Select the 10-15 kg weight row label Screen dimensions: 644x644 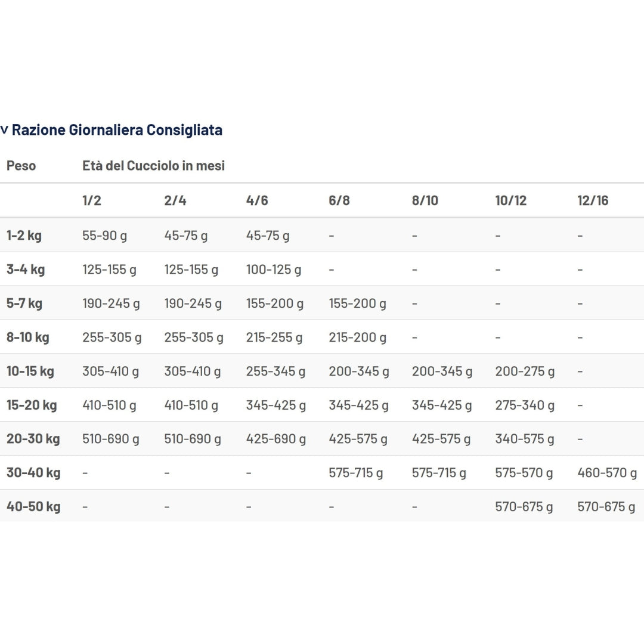point(30,371)
